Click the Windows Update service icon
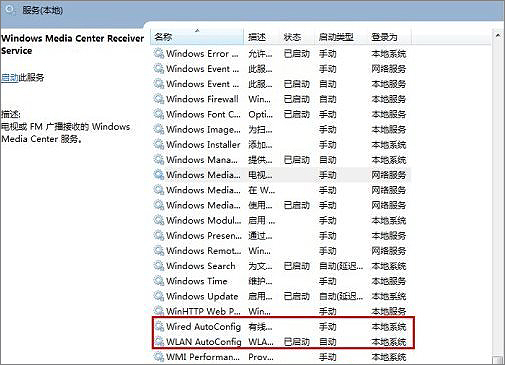The width and height of the screenshot is (505, 365). coord(159,296)
